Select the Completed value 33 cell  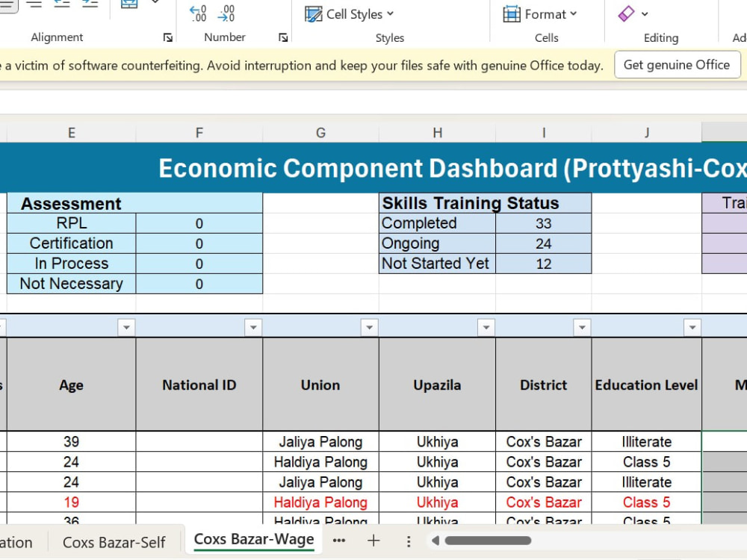544,223
